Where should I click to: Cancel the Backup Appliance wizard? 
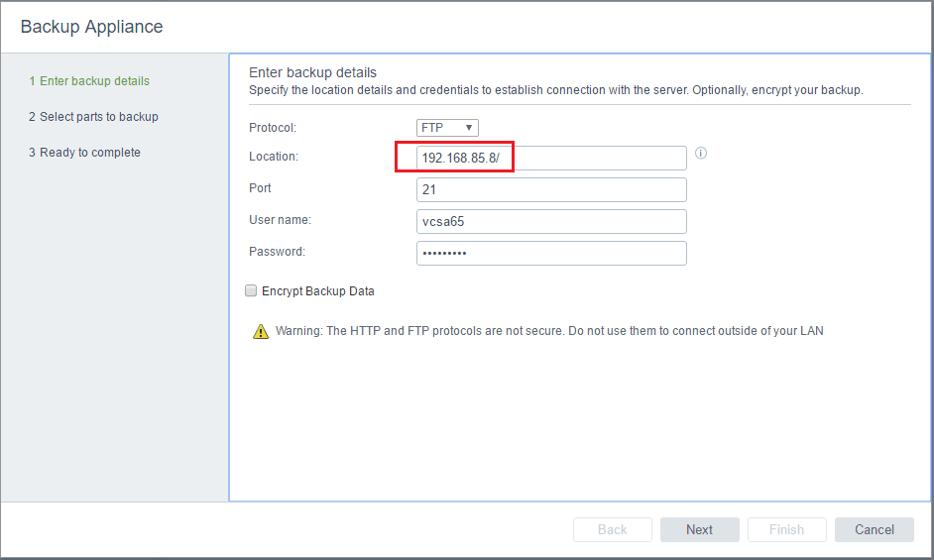tap(874, 529)
